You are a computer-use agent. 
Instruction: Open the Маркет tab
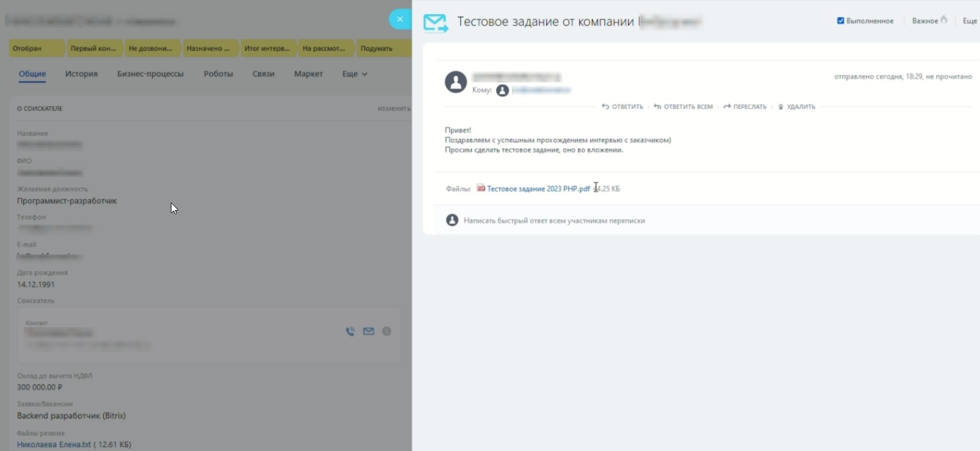click(x=308, y=74)
